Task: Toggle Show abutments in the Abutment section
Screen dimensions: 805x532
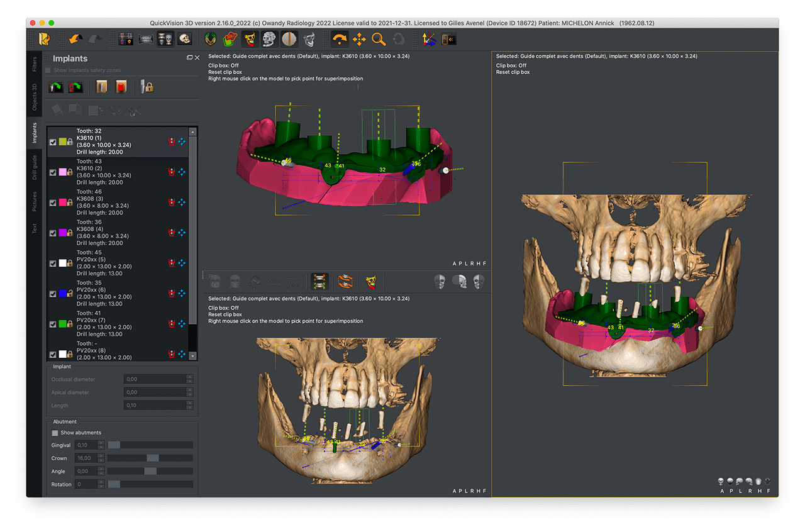Action: pos(56,433)
